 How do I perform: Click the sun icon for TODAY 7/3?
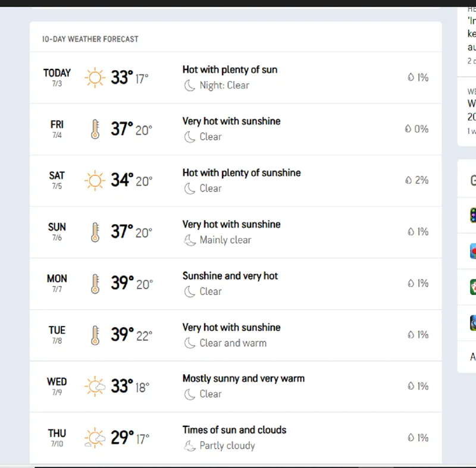(x=95, y=78)
